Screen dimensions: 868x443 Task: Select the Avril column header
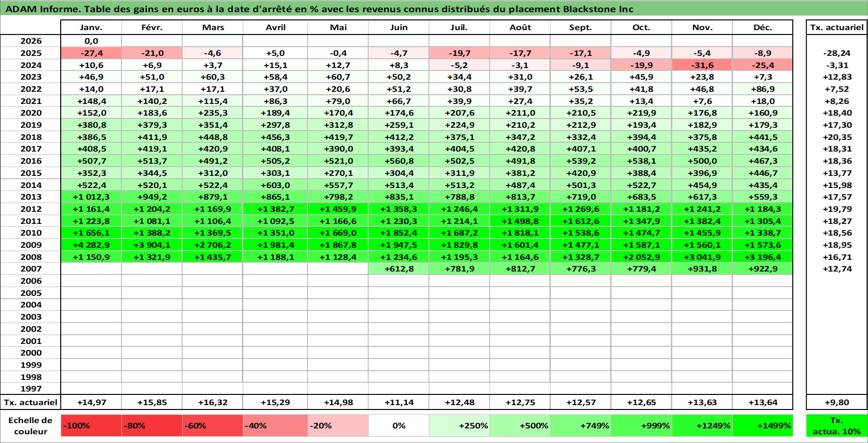click(275, 28)
